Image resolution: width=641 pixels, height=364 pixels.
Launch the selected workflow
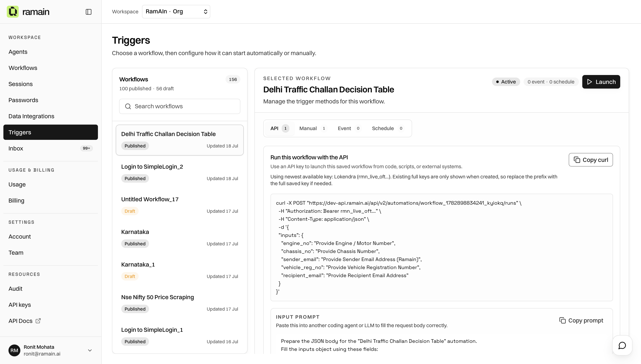click(601, 82)
